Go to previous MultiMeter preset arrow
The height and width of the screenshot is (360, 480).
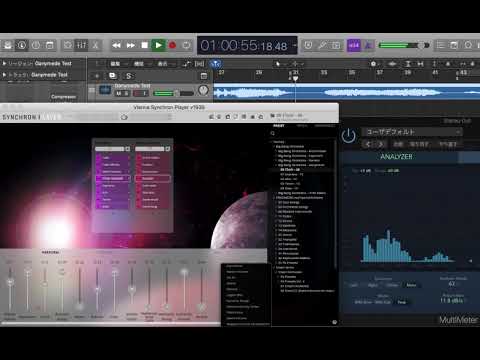tap(368, 144)
